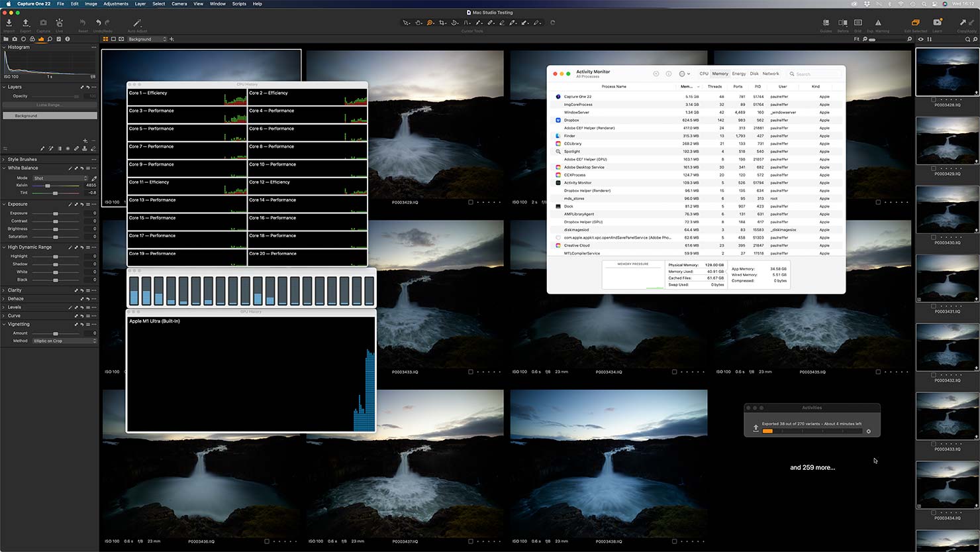Open the Camera menu

pos(179,4)
